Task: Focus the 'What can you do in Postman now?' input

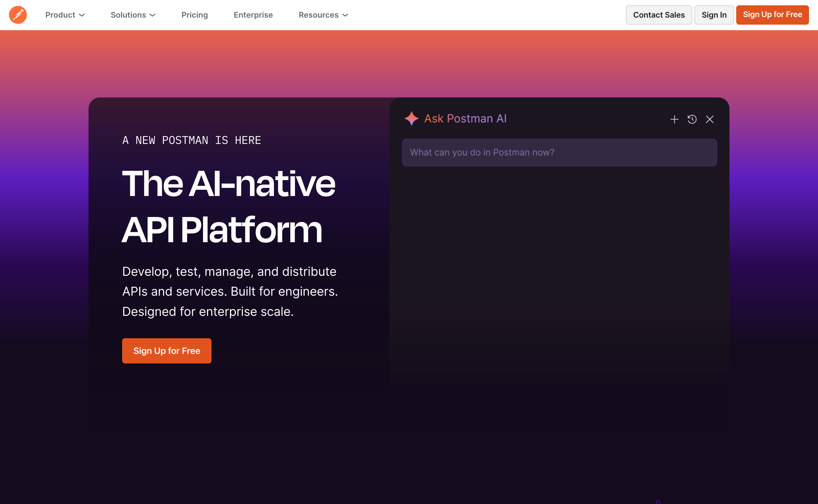Action: click(x=559, y=152)
